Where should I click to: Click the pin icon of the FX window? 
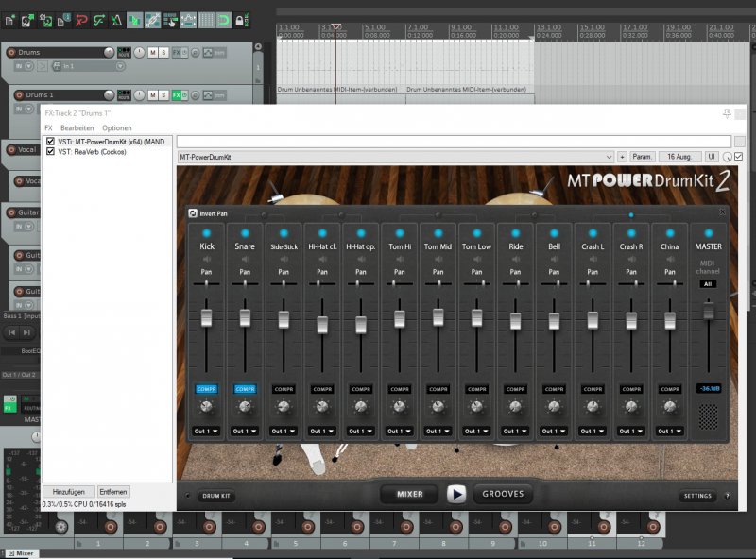727,113
